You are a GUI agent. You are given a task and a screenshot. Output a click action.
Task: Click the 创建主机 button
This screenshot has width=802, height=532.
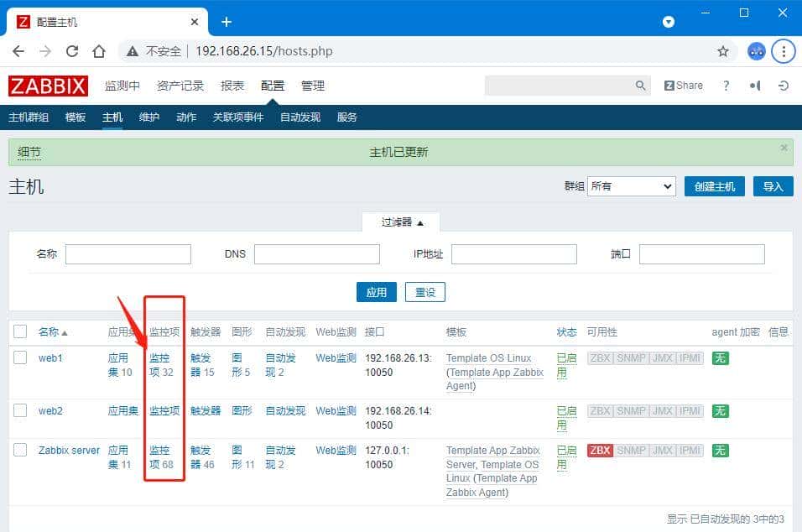coord(714,185)
